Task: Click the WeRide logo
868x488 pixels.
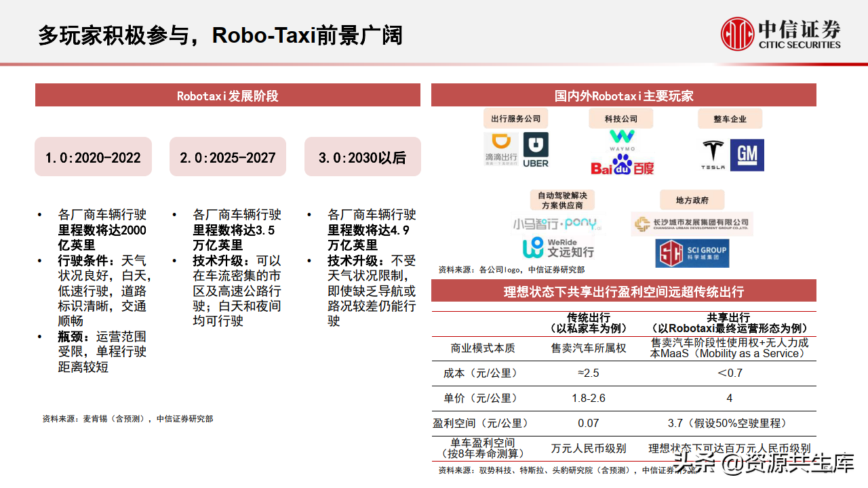Action: pos(558,247)
